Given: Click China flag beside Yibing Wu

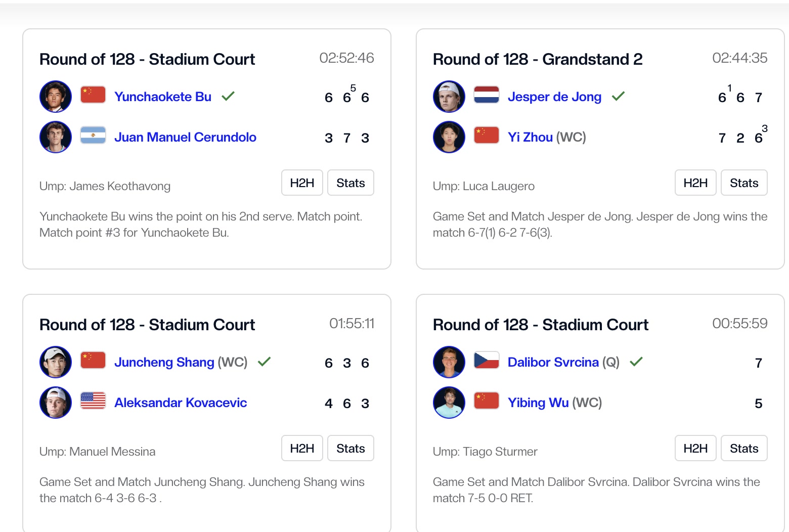Looking at the screenshot, I should pyautogui.click(x=487, y=401).
